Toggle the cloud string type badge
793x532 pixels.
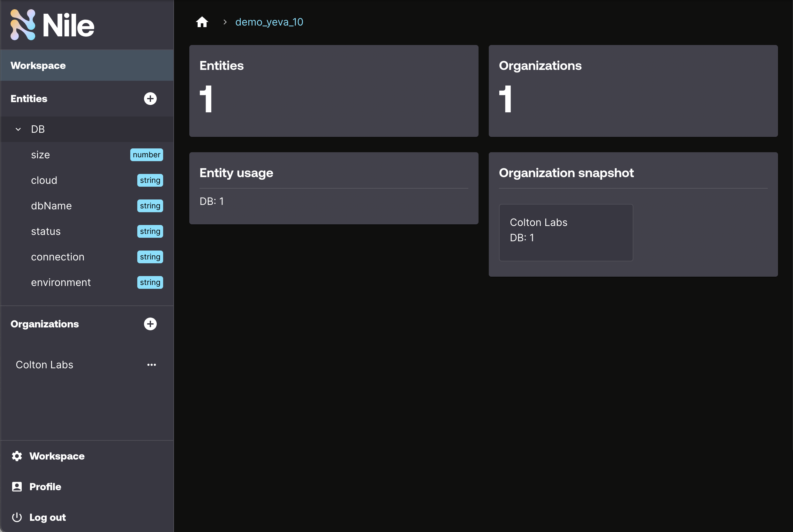(x=149, y=180)
